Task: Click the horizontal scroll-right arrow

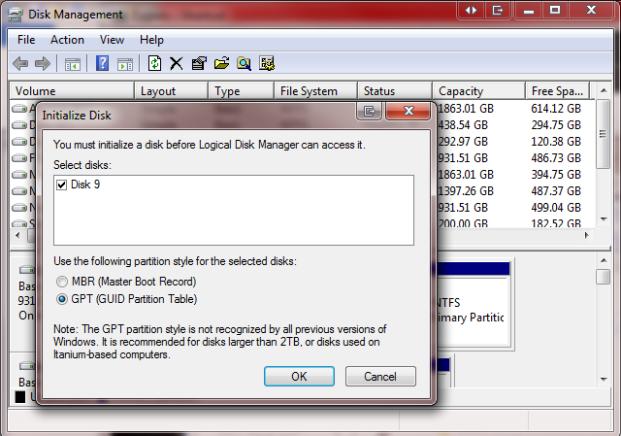Action: click(x=586, y=235)
